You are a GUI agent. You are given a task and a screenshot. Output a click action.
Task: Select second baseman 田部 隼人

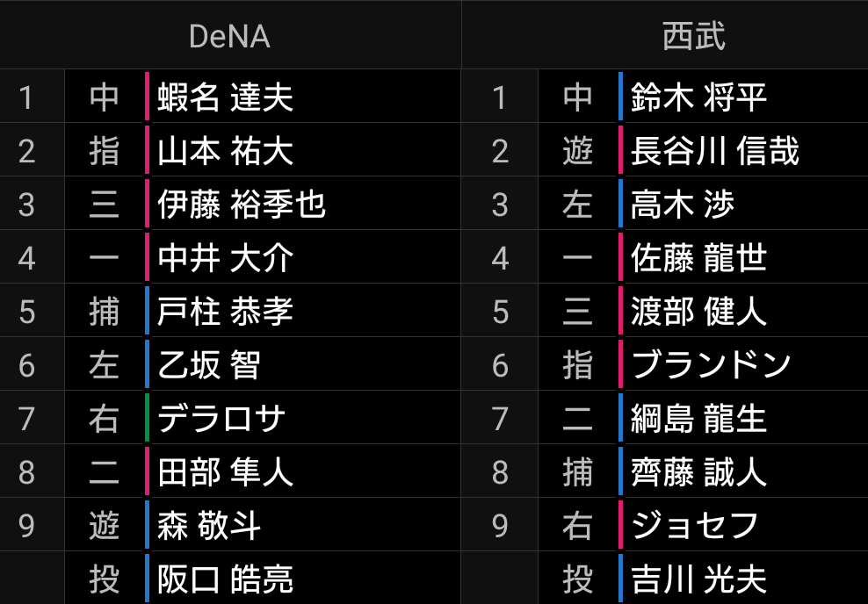coord(225,472)
